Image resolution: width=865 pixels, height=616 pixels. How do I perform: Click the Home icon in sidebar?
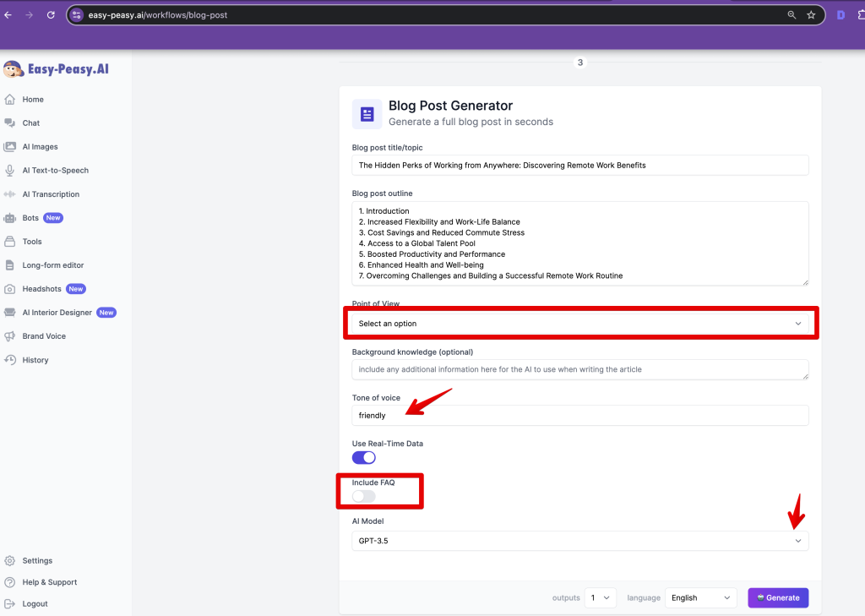point(10,100)
